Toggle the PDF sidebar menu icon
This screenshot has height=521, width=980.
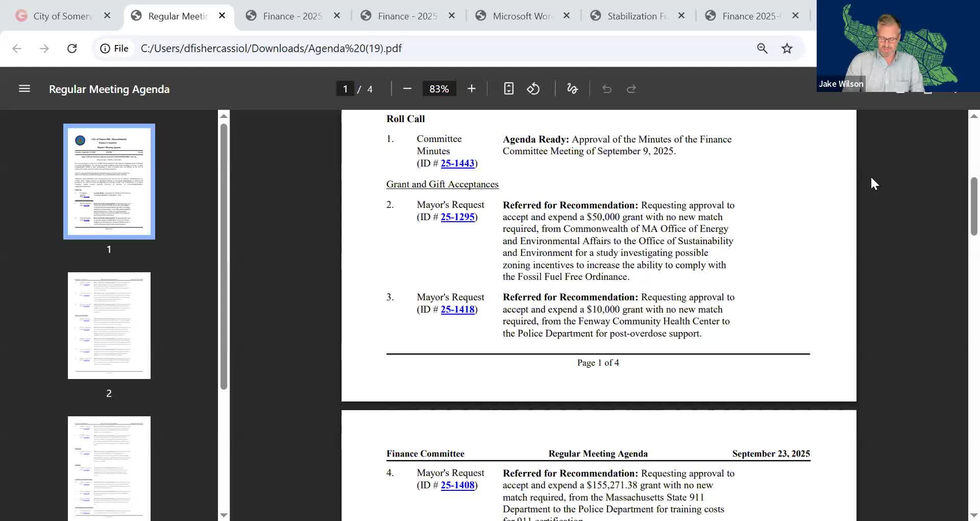[x=24, y=89]
